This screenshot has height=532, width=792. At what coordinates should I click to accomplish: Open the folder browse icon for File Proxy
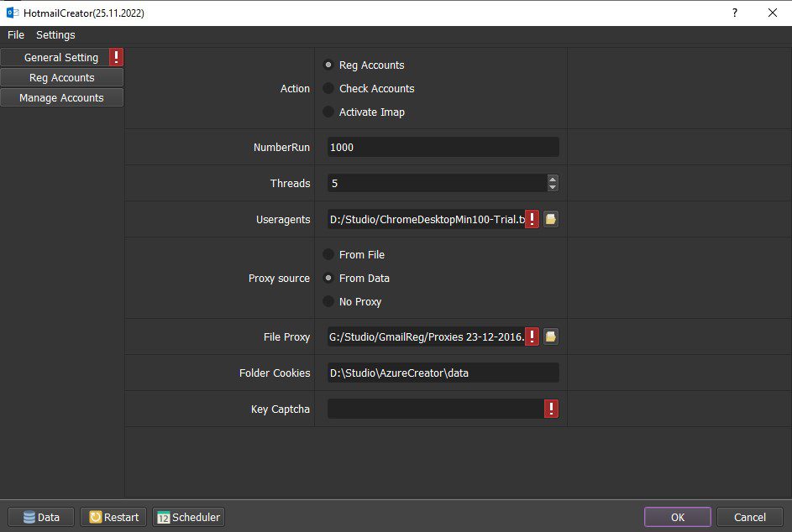[551, 336]
